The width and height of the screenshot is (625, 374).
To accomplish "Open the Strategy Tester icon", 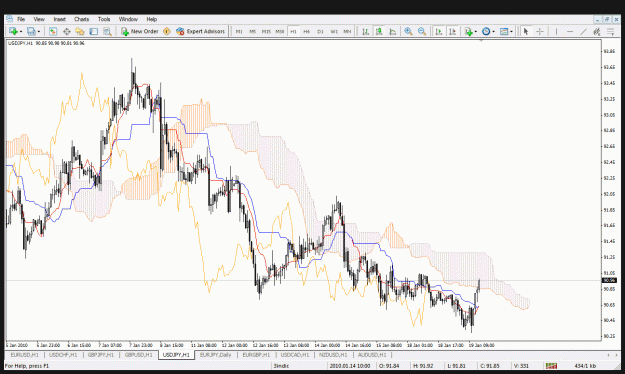I will pos(107,31).
